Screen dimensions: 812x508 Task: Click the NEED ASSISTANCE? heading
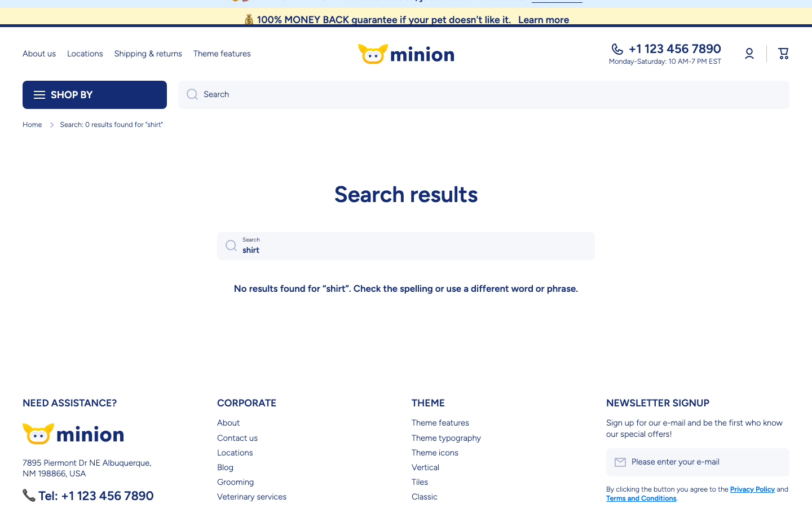[x=70, y=403]
